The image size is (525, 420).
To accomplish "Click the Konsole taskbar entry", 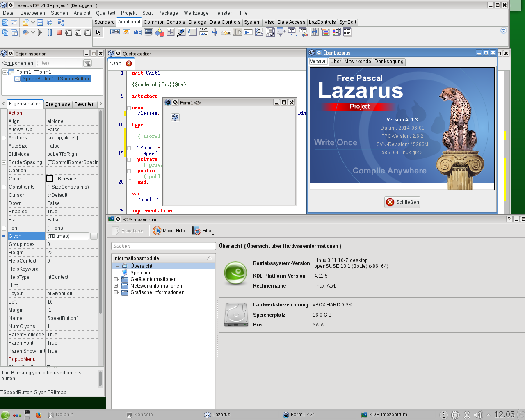I will [x=139, y=415].
